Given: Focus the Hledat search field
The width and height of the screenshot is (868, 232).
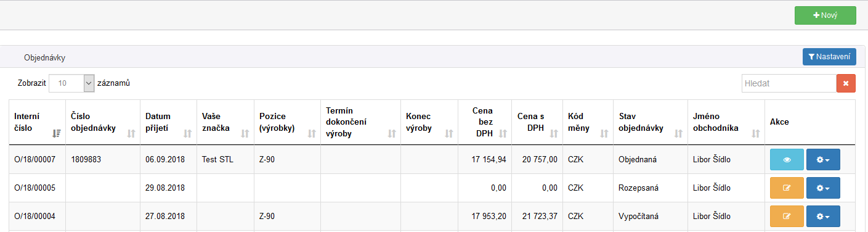Looking at the screenshot, I should [x=789, y=83].
